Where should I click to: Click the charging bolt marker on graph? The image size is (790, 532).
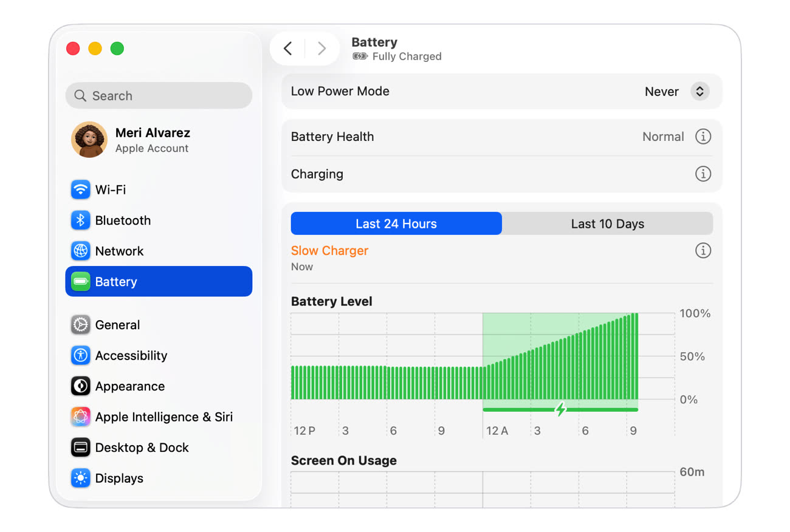[x=560, y=409]
